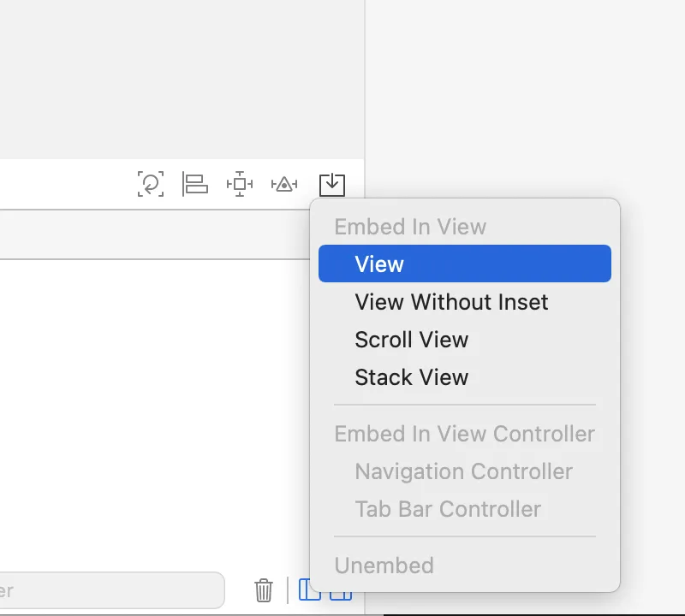Embed in Stack View
685x616 pixels.
coord(412,377)
